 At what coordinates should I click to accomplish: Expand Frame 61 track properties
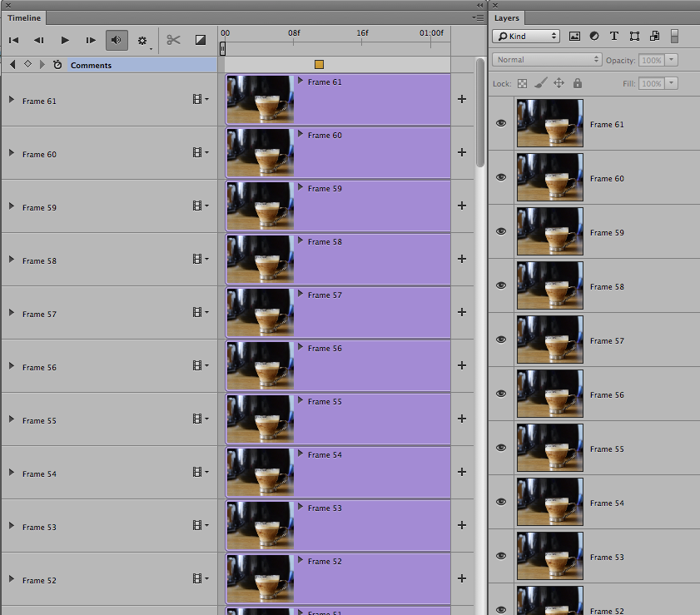[12, 100]
